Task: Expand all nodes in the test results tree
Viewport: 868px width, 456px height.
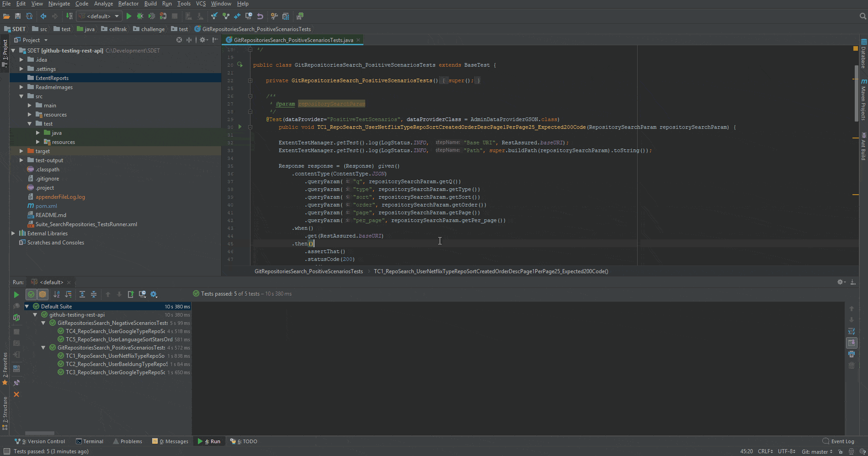Action: (x=82, y=294)
